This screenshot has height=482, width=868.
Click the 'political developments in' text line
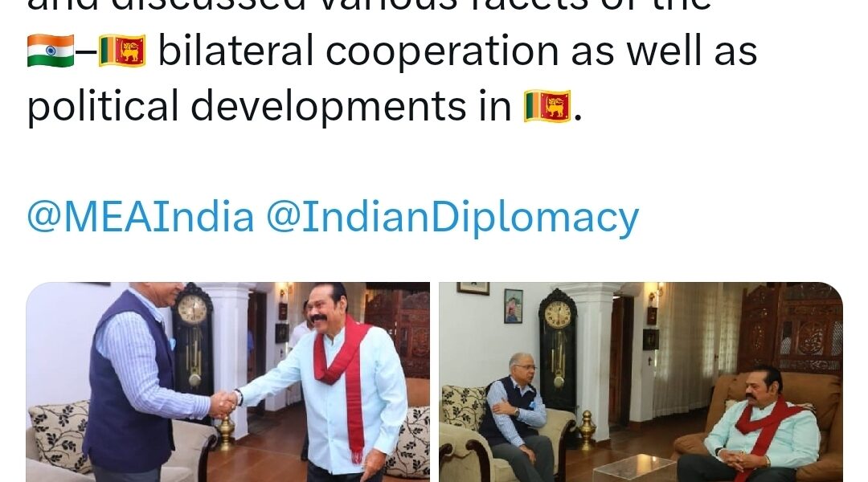pos(269,106)
